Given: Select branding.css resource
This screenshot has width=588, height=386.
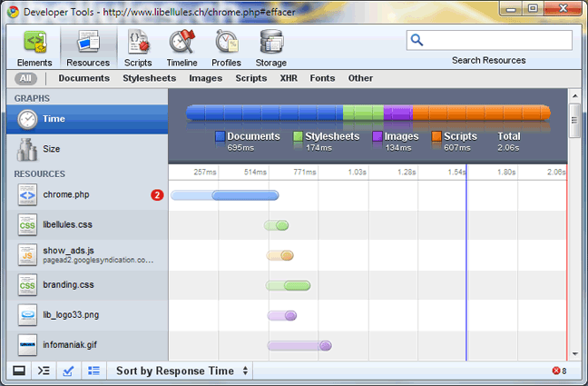Looking at the screenshot, I should click(87, 285).
